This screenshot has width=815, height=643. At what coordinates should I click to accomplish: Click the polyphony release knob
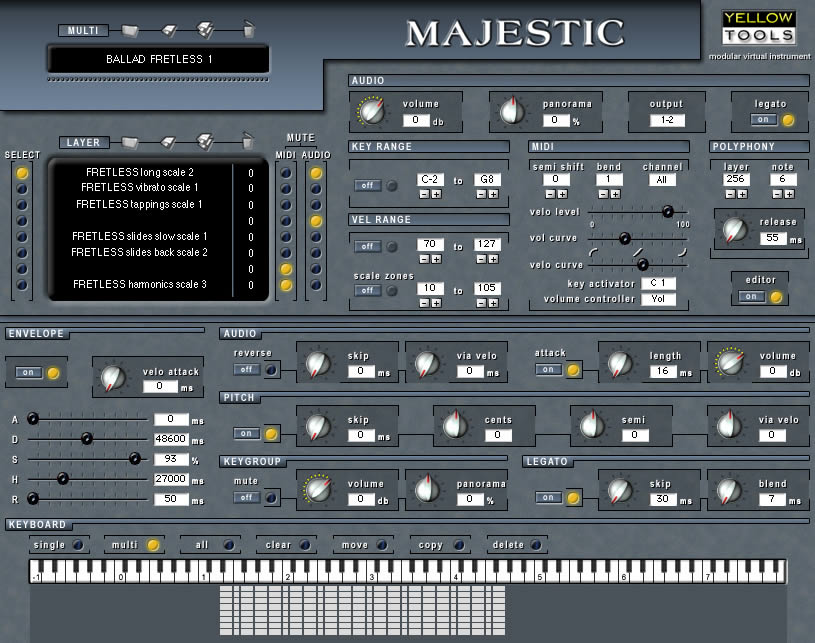point(735,230)
